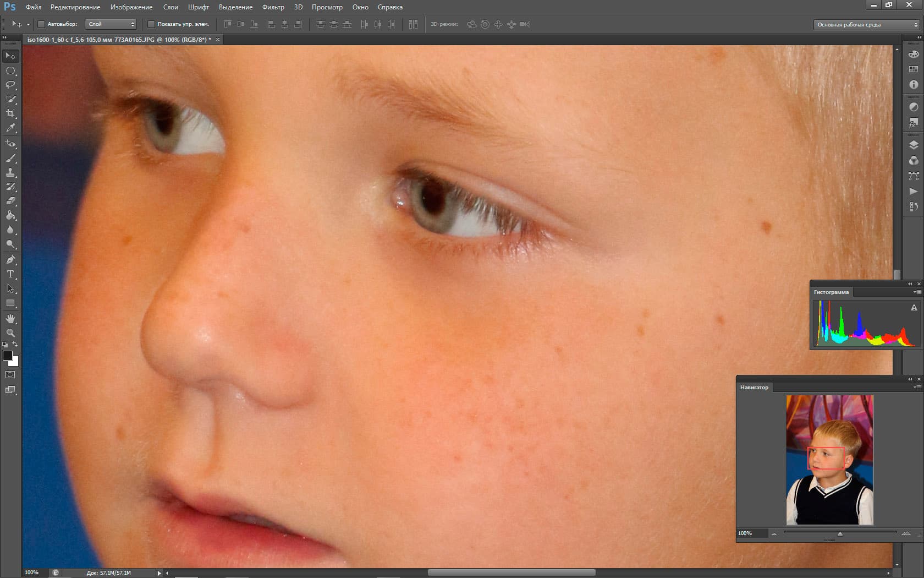The image size is (924, 578).
Task: Select the Eraser tool
Action: pos(10,201)
